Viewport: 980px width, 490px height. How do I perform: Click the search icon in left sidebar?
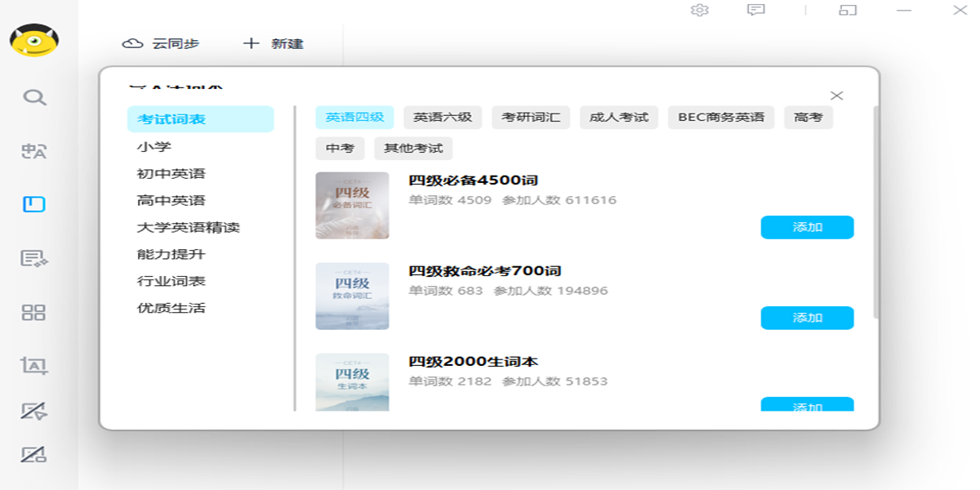(x=34, y=98)
